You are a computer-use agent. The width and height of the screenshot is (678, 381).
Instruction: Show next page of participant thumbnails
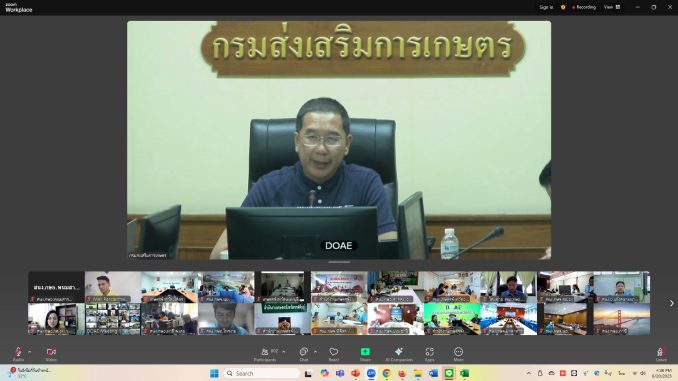pos(672,303)
